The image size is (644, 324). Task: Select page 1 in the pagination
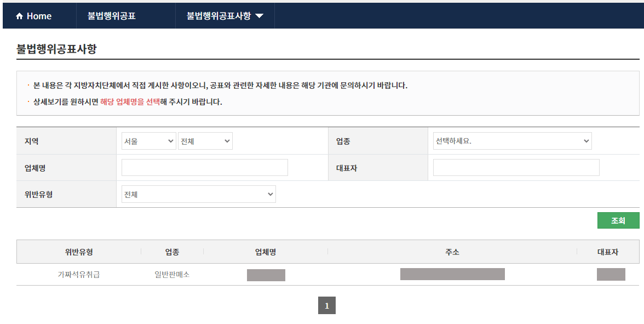(x=327, y=305)
